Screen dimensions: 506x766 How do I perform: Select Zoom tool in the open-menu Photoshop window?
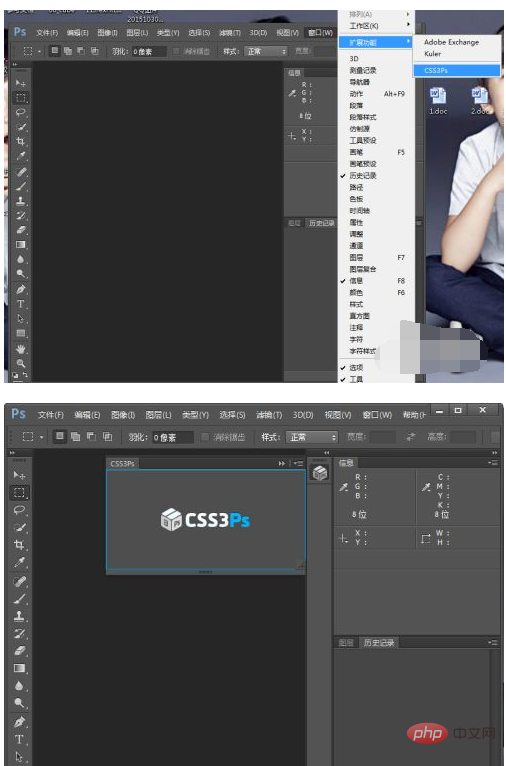pyautogui.click(x=21, y=363)
